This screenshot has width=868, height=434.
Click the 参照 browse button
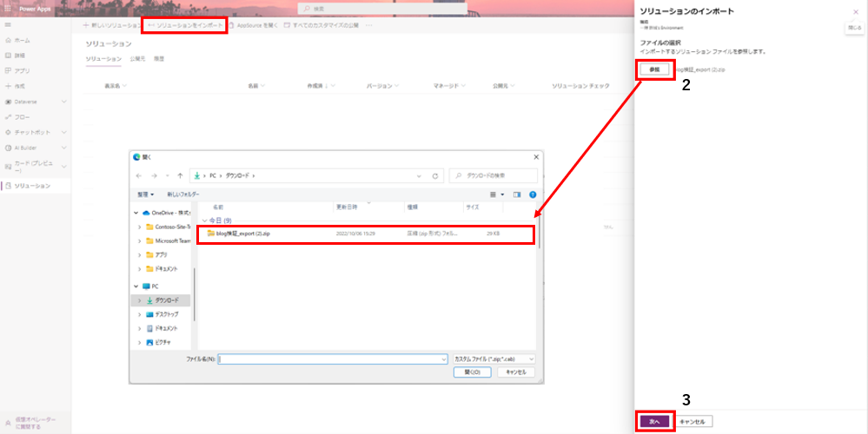pyautogui.click(x=654, y=69)
